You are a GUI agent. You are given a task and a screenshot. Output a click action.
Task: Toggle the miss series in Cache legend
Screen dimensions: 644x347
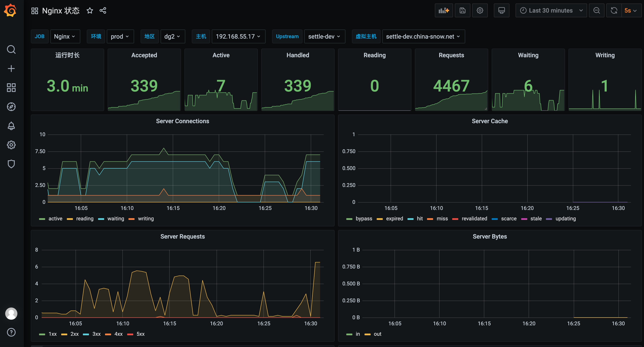click(442, 219)
